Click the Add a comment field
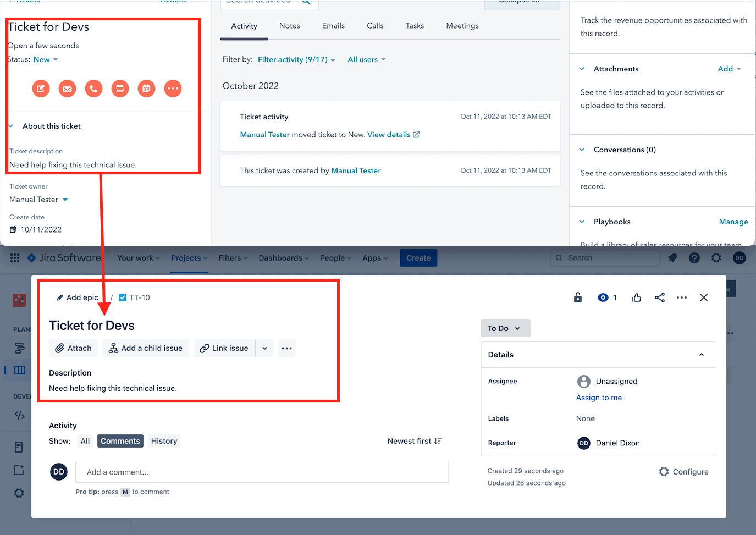This screenshot has width=756, height=535. 262,472
